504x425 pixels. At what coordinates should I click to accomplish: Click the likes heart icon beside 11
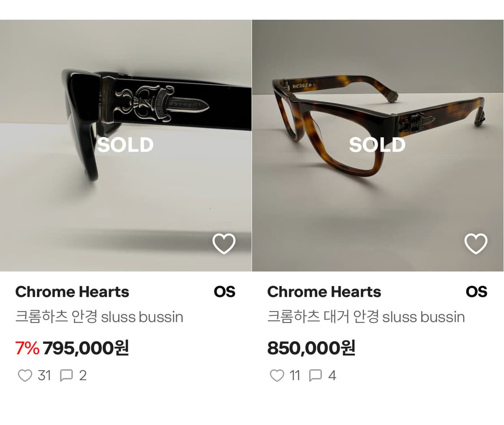(x=277, y=375)
